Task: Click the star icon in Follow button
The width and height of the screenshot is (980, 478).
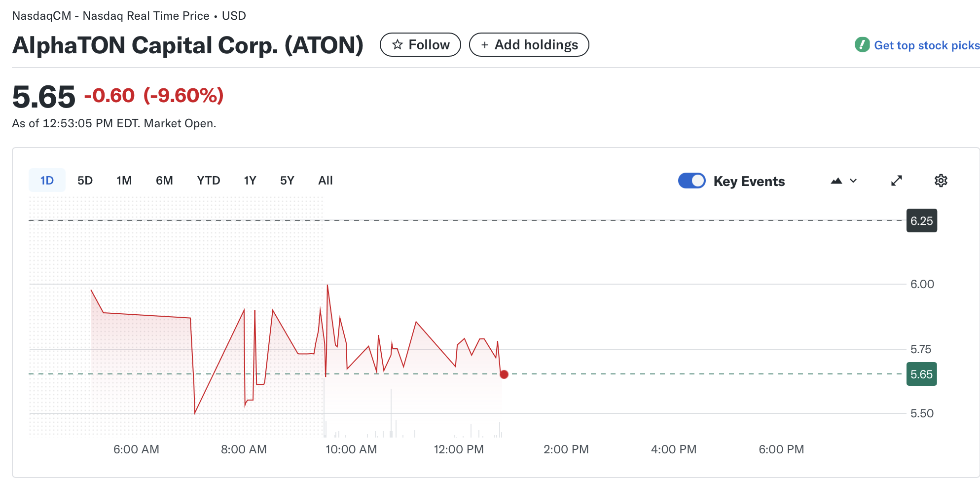Action: click(398, 45)
